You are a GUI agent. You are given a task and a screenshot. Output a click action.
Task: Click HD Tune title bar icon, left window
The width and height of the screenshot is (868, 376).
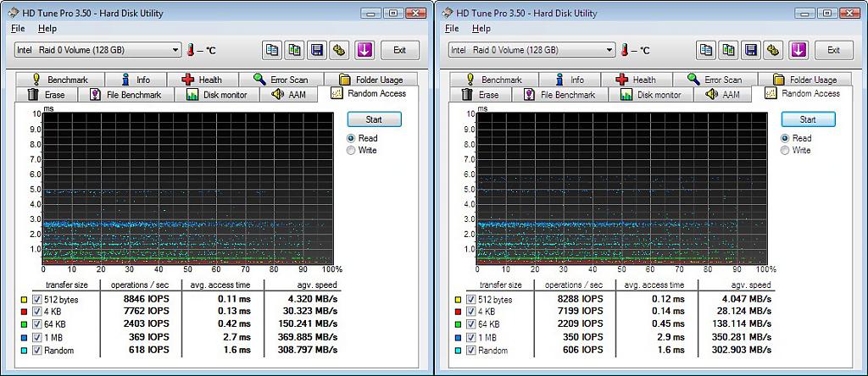click(13, 13)
